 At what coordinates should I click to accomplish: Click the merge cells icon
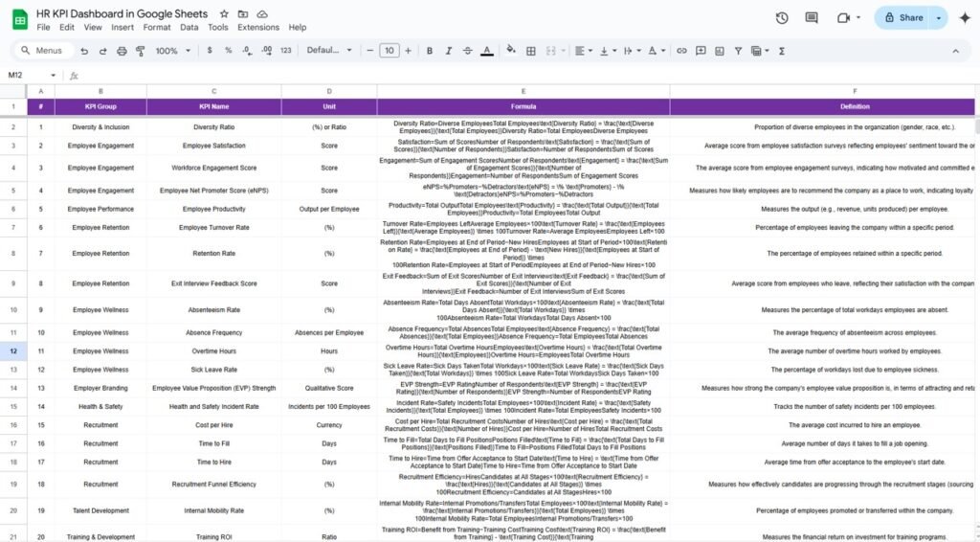(x=550, y=51)
